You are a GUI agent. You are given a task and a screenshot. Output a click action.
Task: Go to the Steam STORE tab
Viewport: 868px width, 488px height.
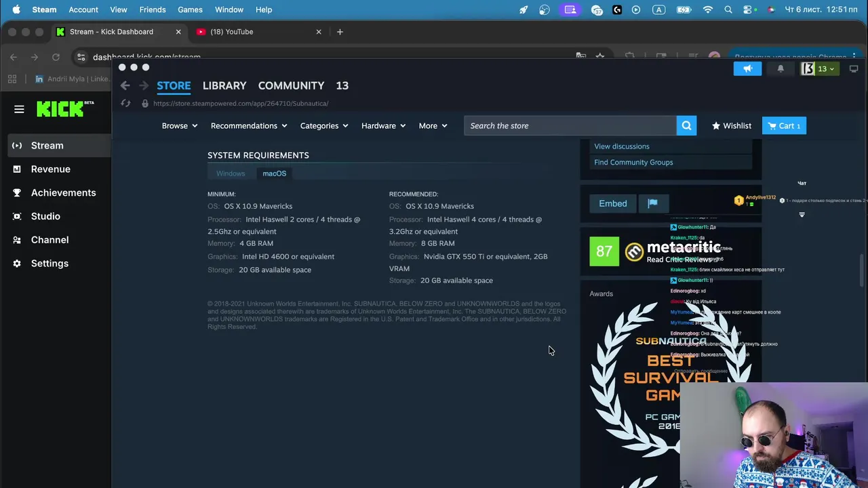(174, 85)
